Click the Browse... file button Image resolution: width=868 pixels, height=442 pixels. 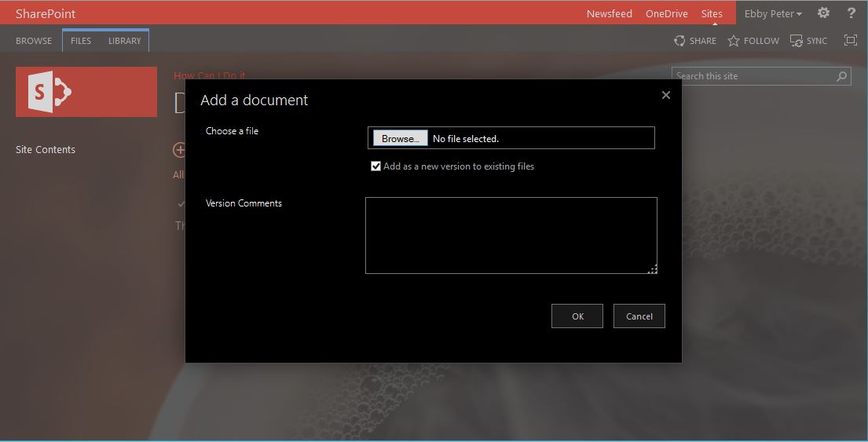point(401,138)
